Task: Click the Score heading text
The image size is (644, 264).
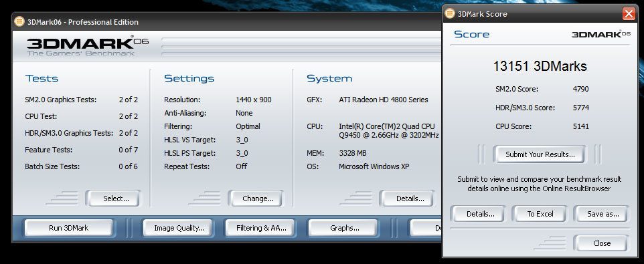Action: tap(471, 34)
